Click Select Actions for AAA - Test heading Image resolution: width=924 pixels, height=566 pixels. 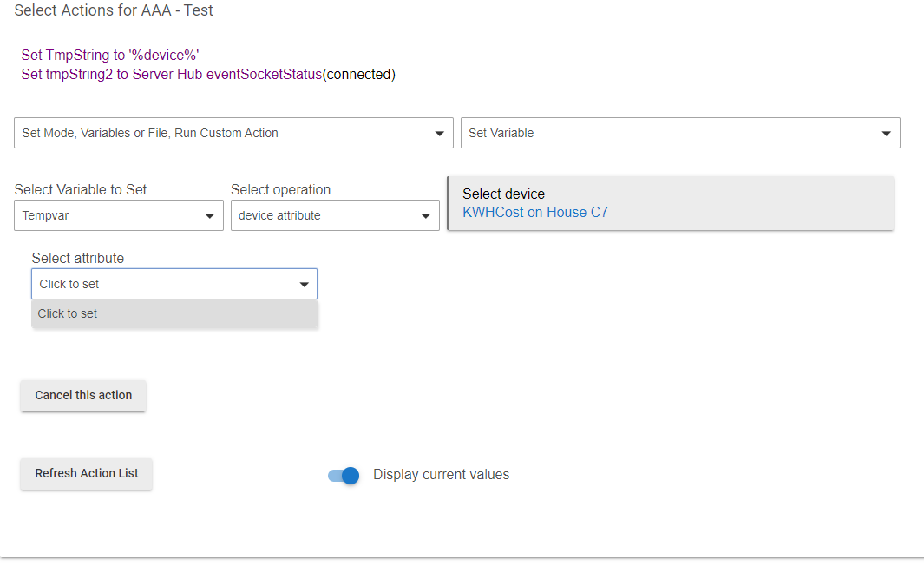tap(113, 10)
